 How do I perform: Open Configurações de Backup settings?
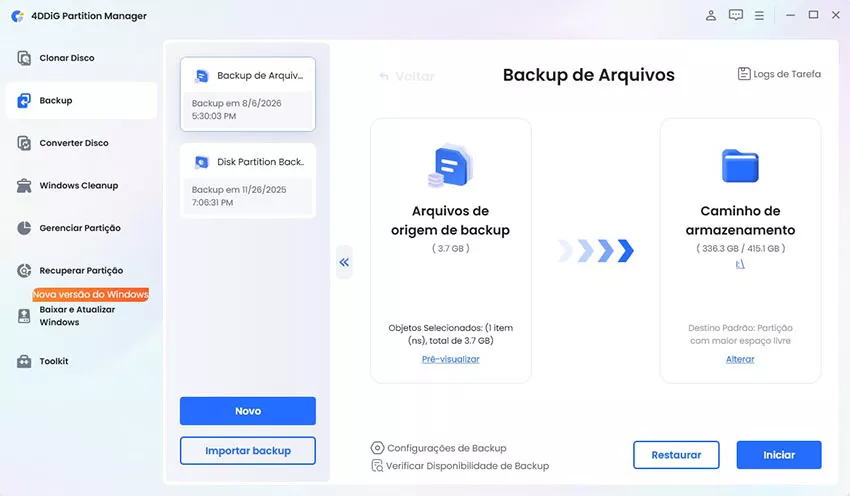click(439, 448)
